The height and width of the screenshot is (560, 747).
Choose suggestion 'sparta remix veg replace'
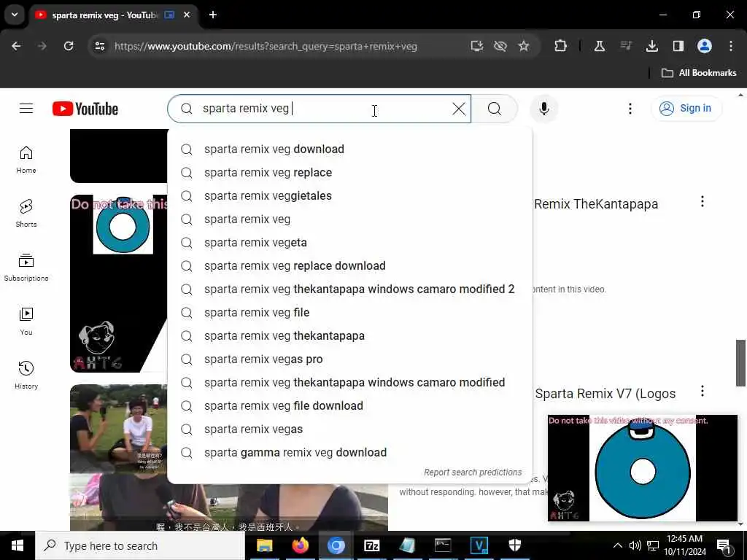pyautogui.click(x=349, y=172)
